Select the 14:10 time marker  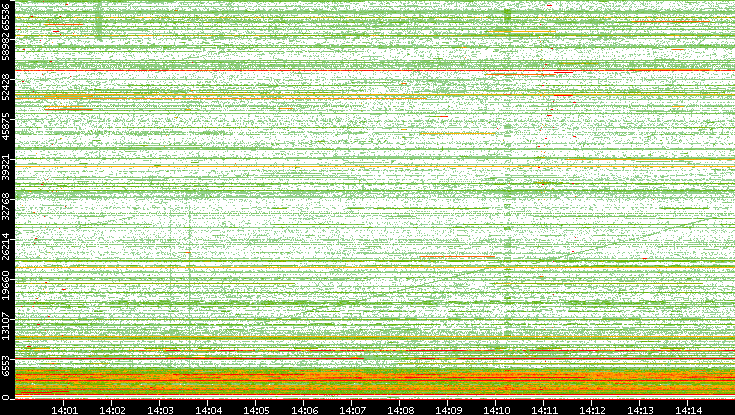tap(496, 409)
